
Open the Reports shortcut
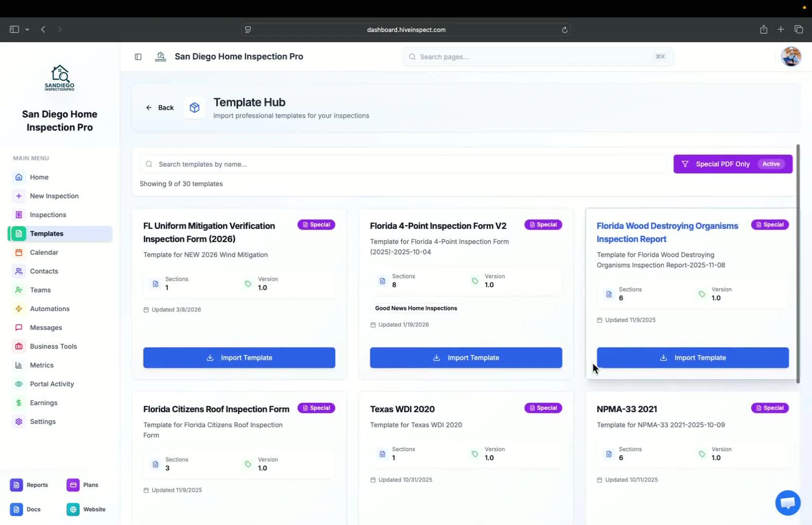[29, 485]
